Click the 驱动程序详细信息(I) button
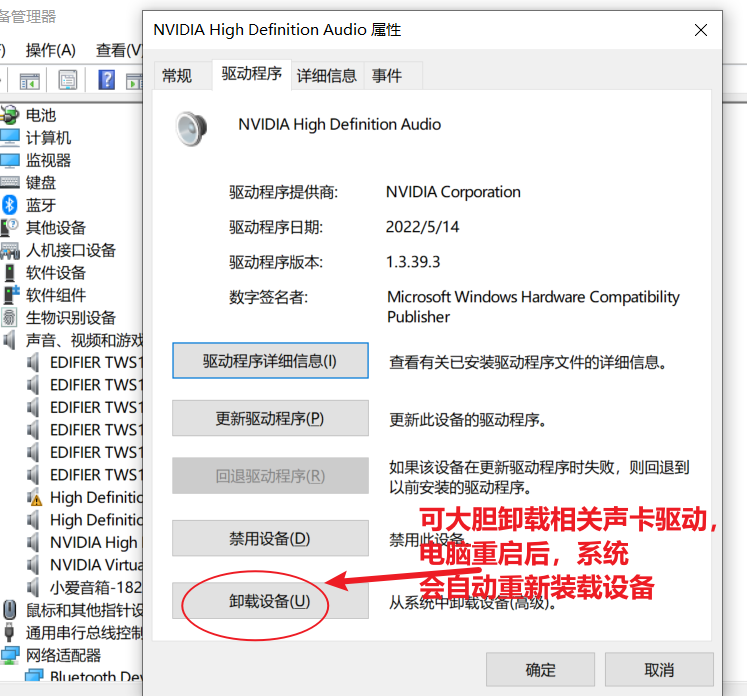This screenshot has height=696, width=747. (270, 361)
